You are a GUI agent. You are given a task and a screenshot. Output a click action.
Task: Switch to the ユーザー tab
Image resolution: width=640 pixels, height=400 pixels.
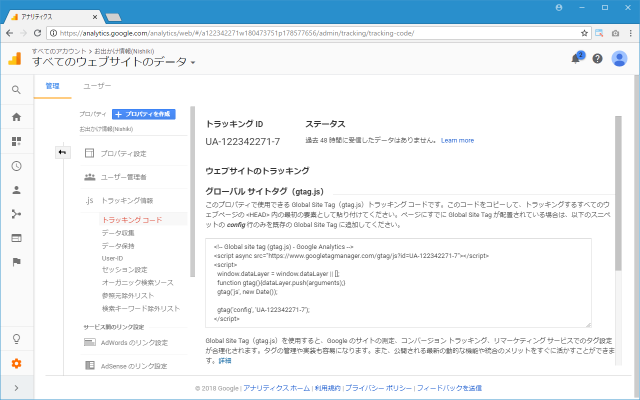(x=97, y=87)
